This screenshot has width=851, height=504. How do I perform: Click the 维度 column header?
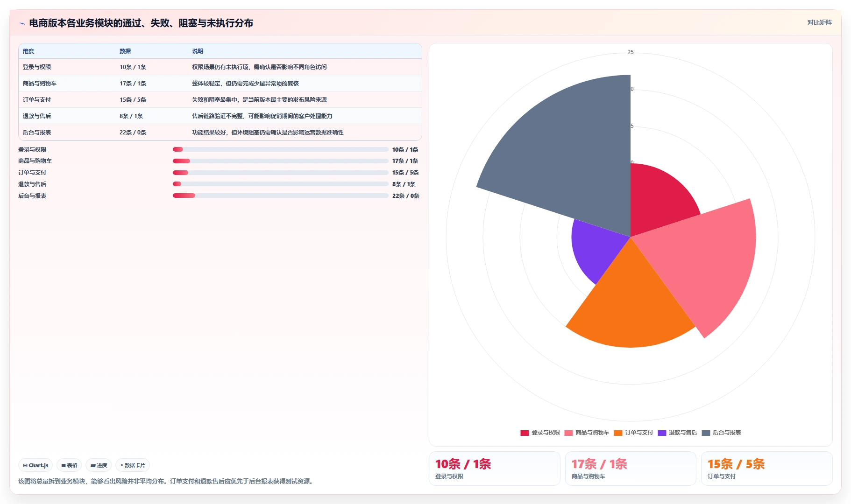(28, 51)
